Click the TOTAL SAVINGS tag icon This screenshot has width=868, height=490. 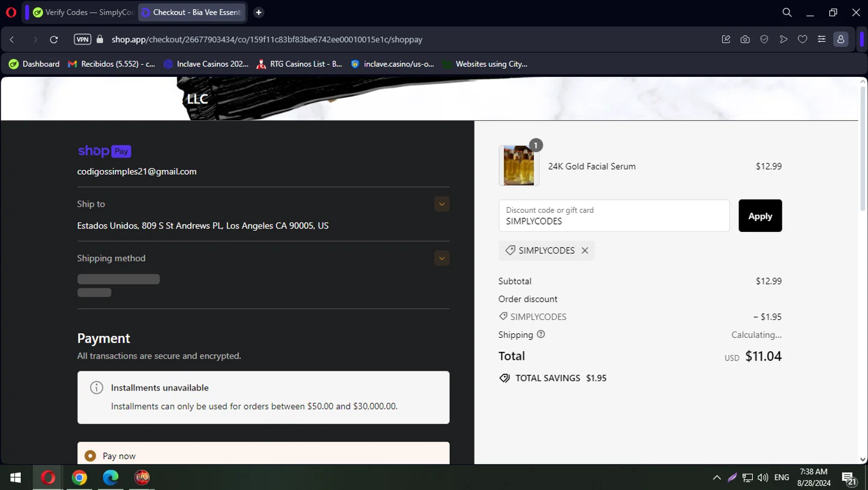pos(505,378)
